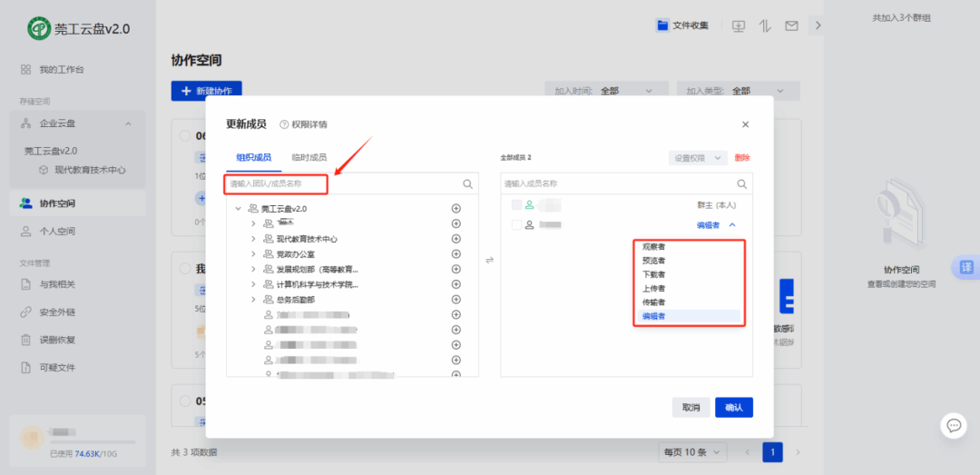The width and height of the screenshot is (980, 475).
Task: Add 计算机科学与技术学院 with its plus icon
Action: click(456, 284)
